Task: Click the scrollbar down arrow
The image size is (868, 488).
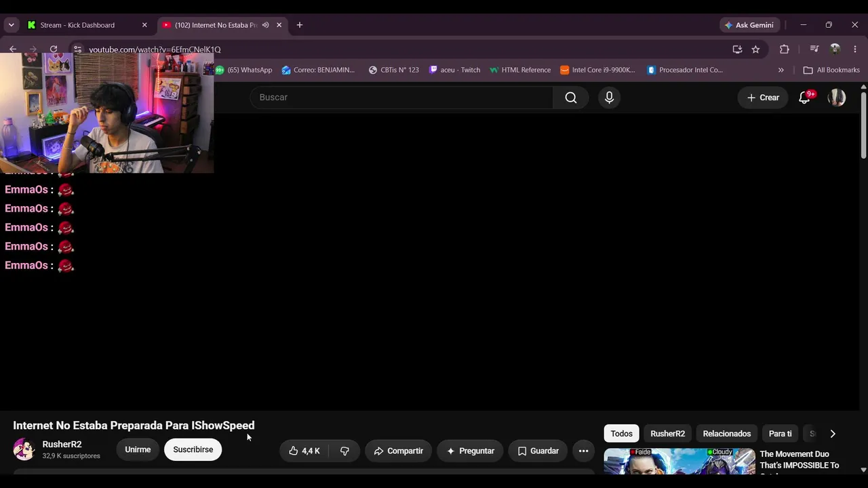Action: pos(863,470)
